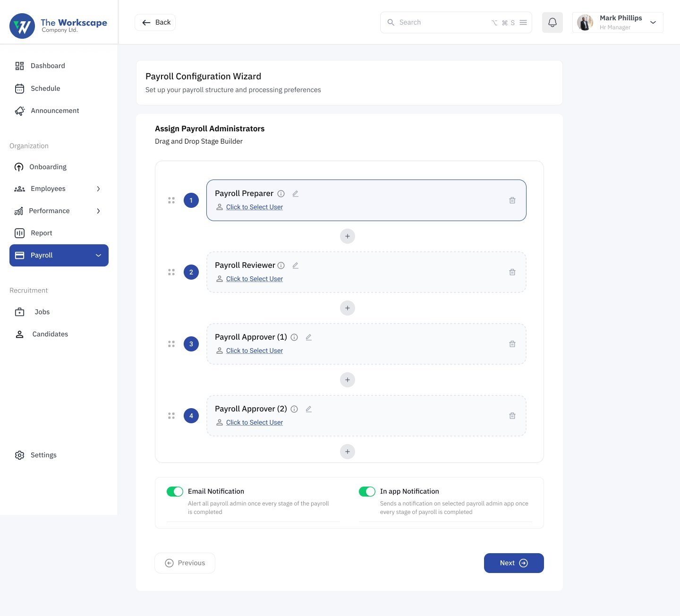This screenshot has width=680, height=616.
Task: Add a stage after Payroll Reviewer
Action: [348, 308]
